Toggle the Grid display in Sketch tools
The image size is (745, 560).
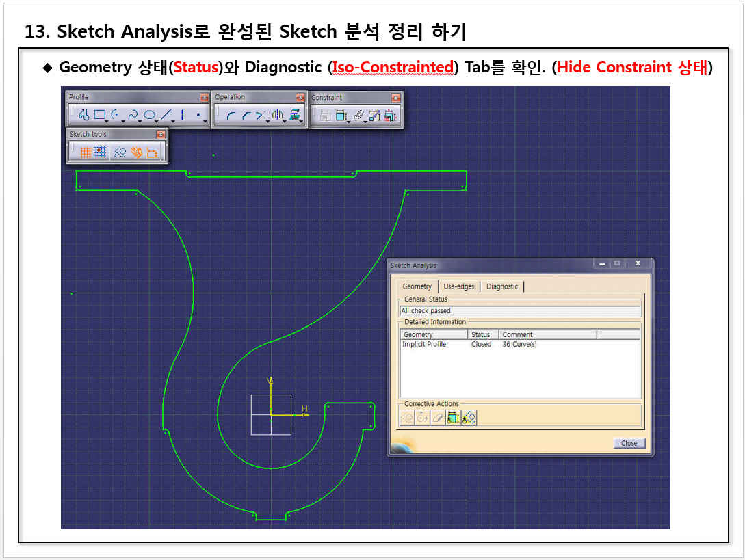click(x=86, y=152)
